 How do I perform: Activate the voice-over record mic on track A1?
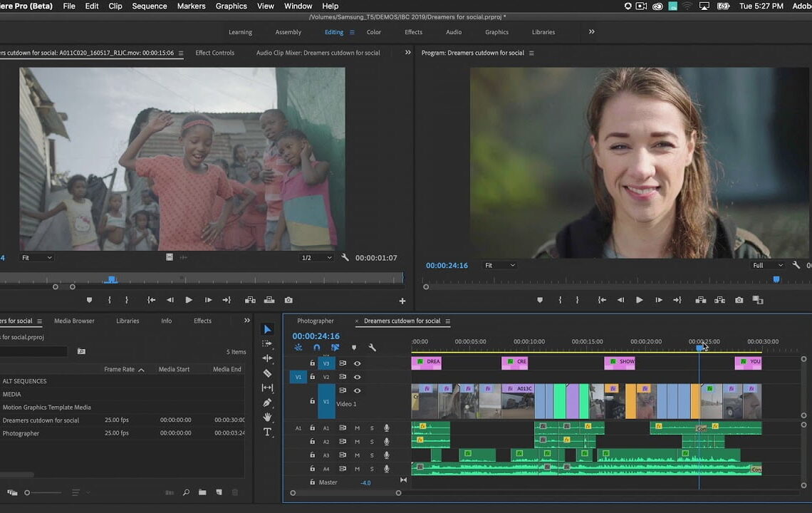point(387,428)
